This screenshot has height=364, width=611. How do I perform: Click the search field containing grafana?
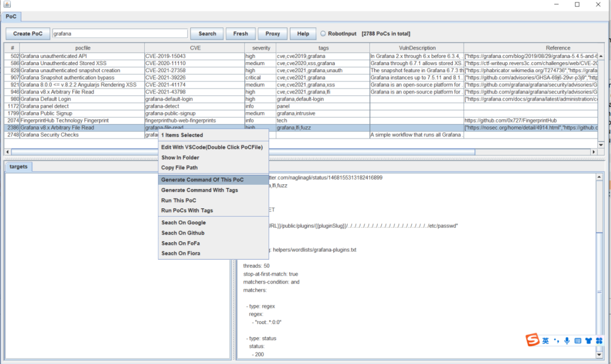120,33
